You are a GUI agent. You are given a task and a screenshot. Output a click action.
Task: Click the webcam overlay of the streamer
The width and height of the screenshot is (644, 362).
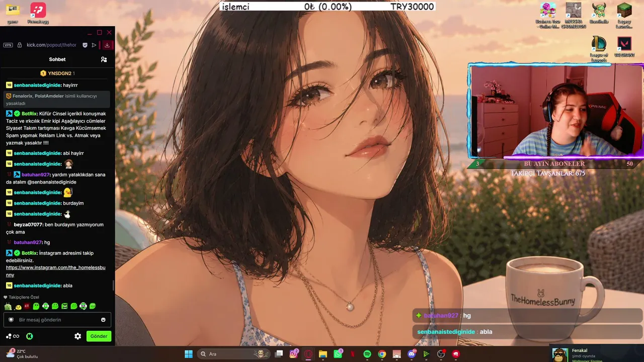click(x=556, y=111)
